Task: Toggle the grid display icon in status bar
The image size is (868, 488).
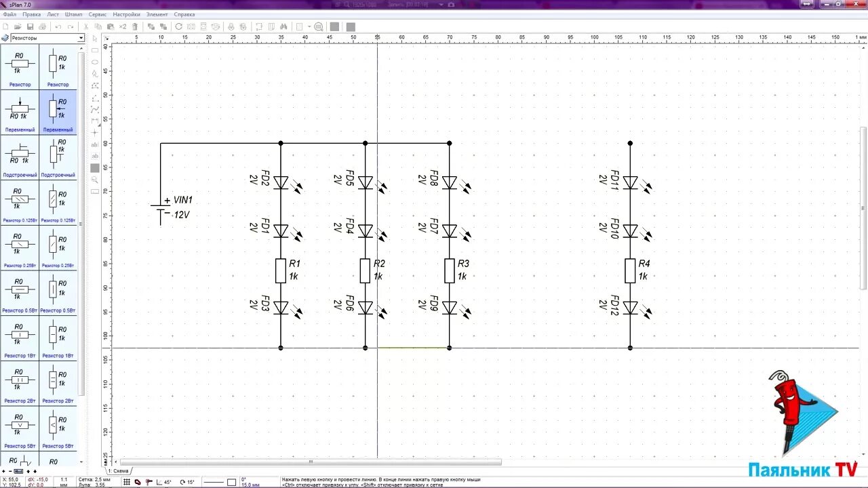Action: (x=127, y=482)
